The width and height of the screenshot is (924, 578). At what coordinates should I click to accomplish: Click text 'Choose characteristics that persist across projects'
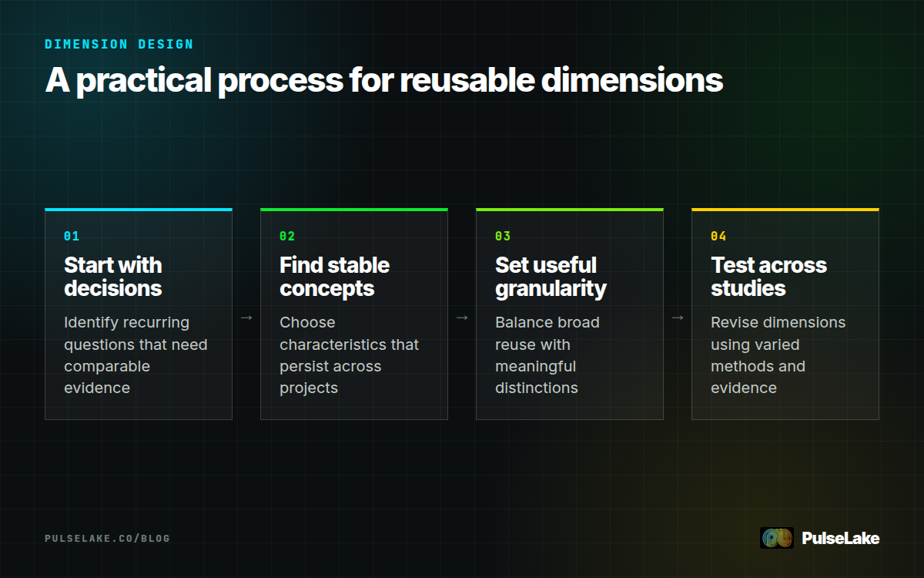click(x=350, y=355)
